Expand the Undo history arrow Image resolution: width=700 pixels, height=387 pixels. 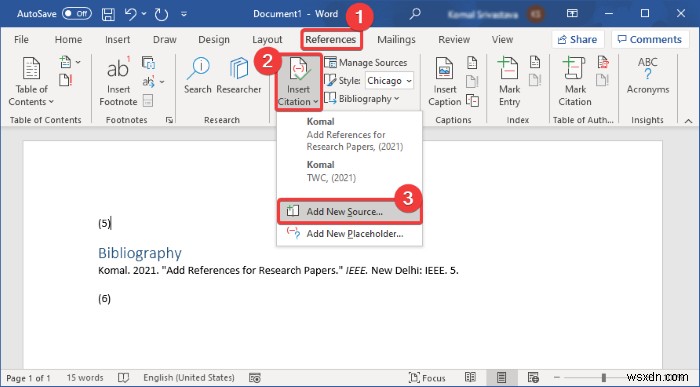[x=144, y=14]
